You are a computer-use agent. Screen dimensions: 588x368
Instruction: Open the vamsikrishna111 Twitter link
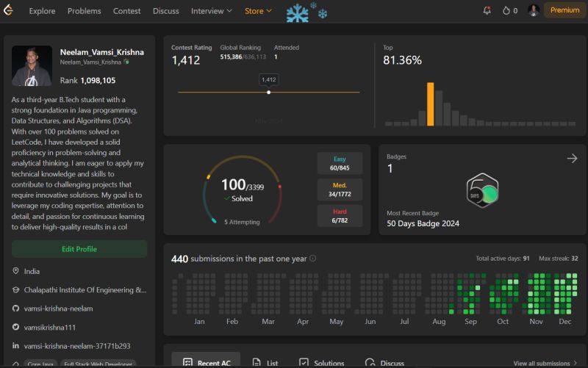[50, 327]
